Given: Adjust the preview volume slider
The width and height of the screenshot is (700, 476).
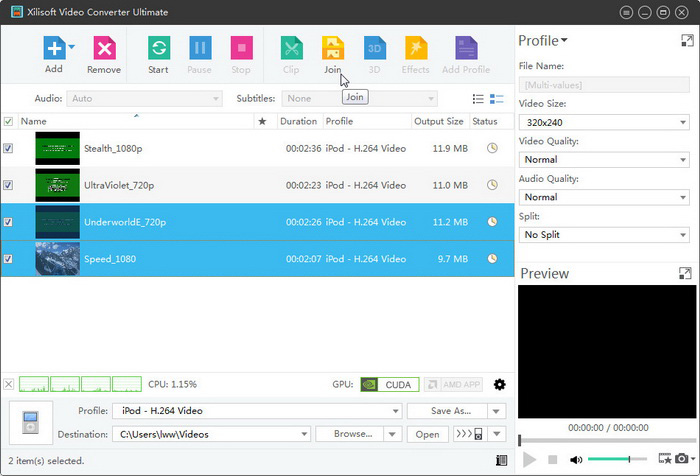Looking at the screenshot, I should pos(617,459).
